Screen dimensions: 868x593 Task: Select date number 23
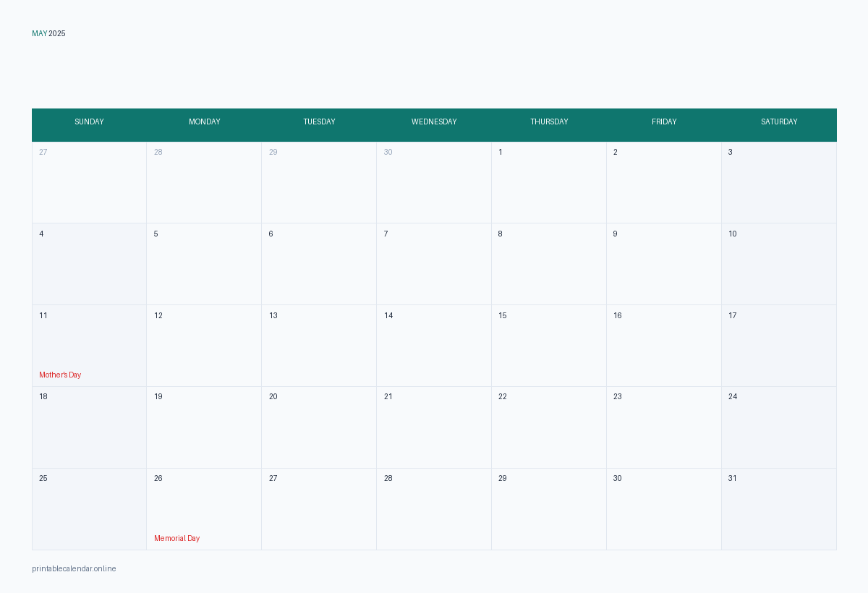pos(618,397)
